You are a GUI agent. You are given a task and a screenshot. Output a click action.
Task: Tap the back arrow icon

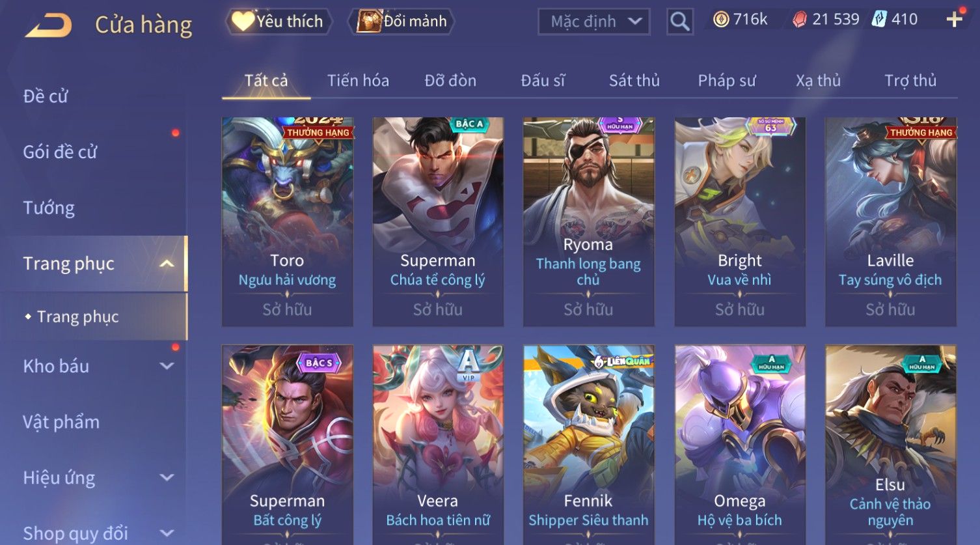(48, 25)
